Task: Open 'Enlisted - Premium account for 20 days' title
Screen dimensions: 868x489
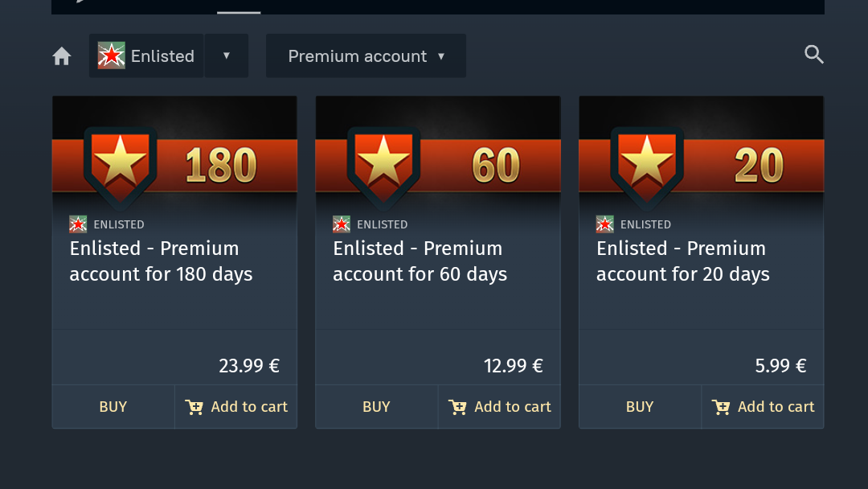Action: pos(683,261)
